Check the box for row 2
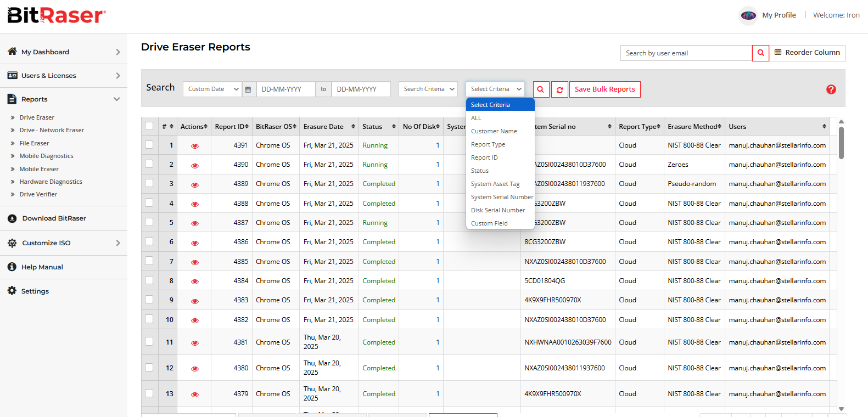Viewport: 868px width, 417px height. (x=149, y=164)
